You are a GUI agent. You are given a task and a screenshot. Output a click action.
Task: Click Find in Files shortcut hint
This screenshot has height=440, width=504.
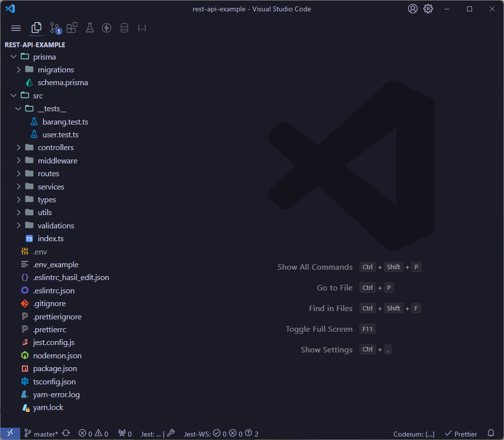[x=365, y=308]
